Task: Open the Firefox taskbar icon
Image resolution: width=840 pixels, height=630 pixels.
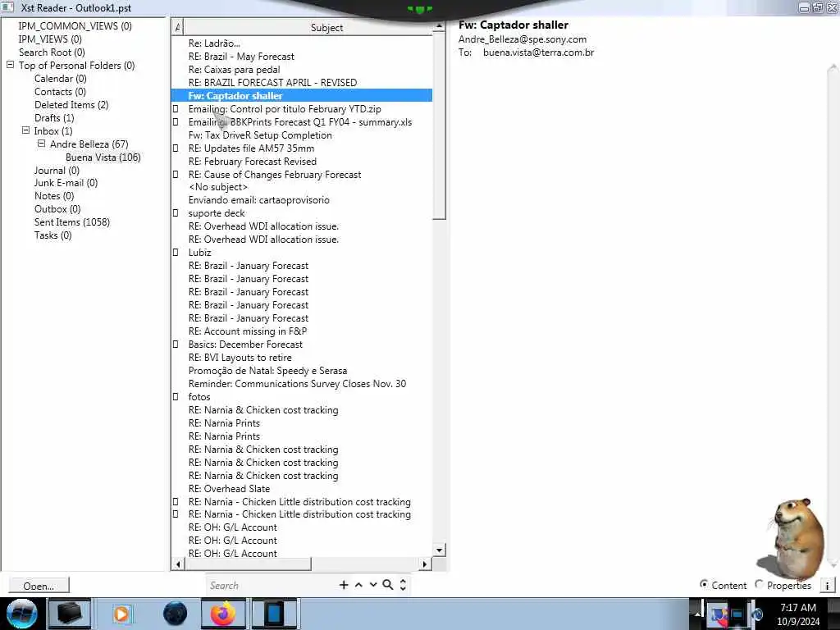Action: click(x=223, y=614)
